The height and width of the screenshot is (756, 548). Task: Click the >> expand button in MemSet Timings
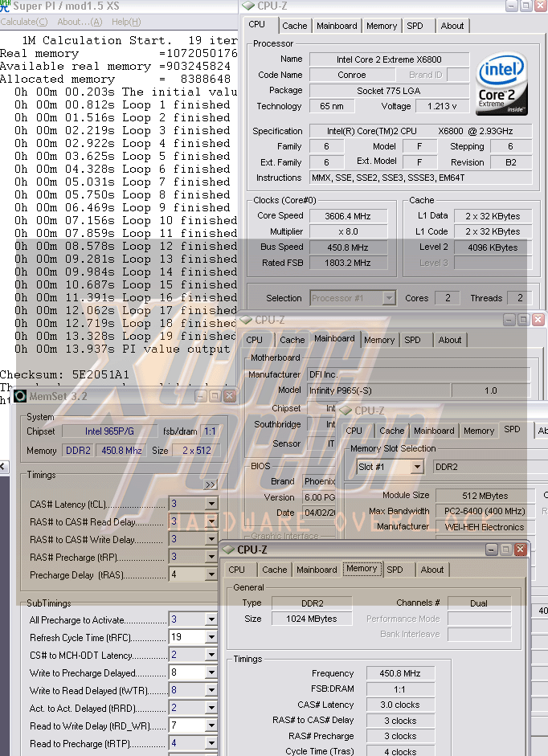pyautogui.click(x=211, y=484)
